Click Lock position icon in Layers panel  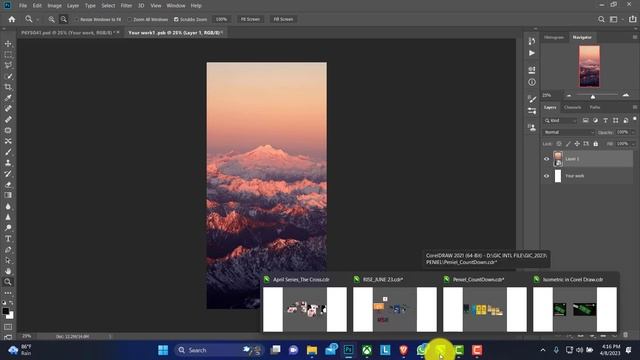(x=577, y=144)
